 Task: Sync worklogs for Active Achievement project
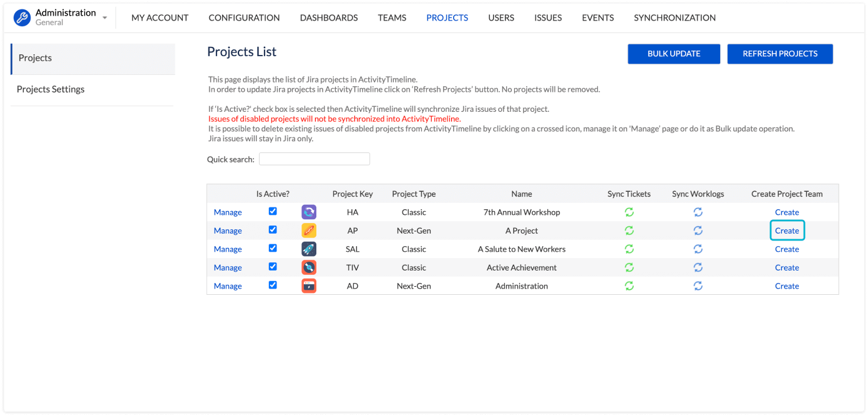coord(698,267)
